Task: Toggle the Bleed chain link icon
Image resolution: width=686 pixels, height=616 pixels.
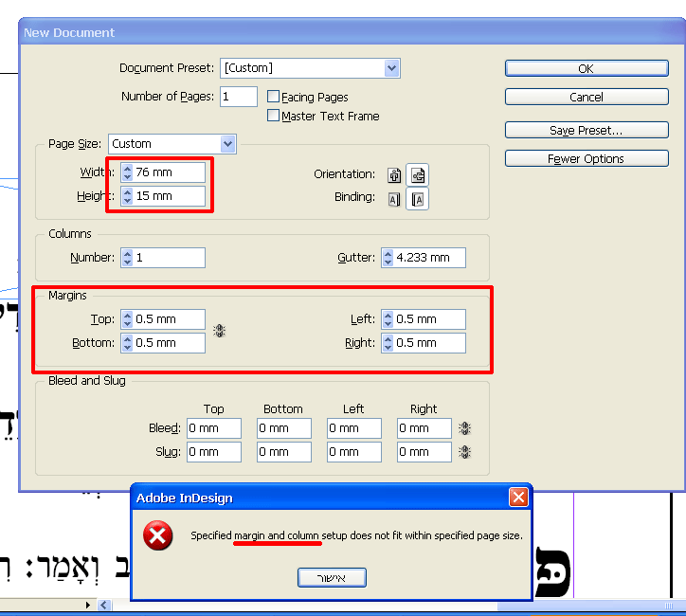Action: pyautogui.click(x=464, y=428)
